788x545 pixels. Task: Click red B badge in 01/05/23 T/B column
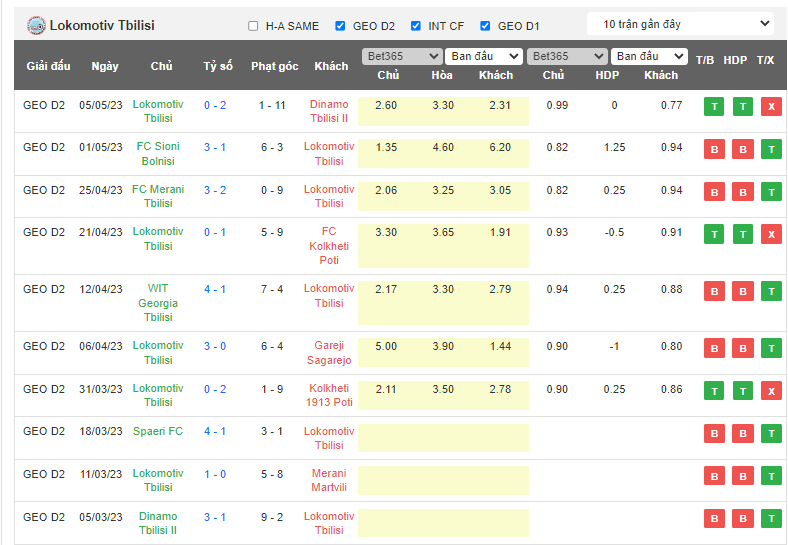(714, 149)
